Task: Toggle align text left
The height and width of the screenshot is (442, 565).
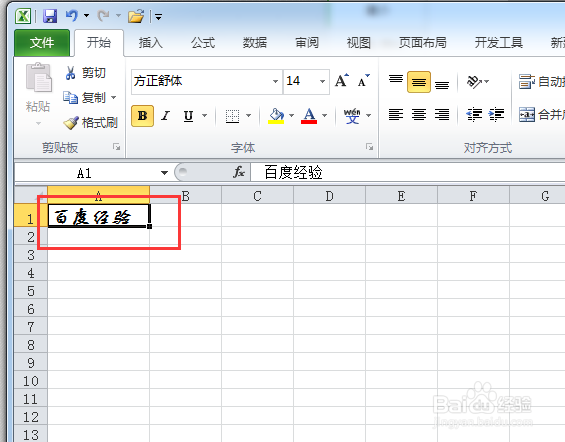Action: pyautogui.click(x=396, y=115)
